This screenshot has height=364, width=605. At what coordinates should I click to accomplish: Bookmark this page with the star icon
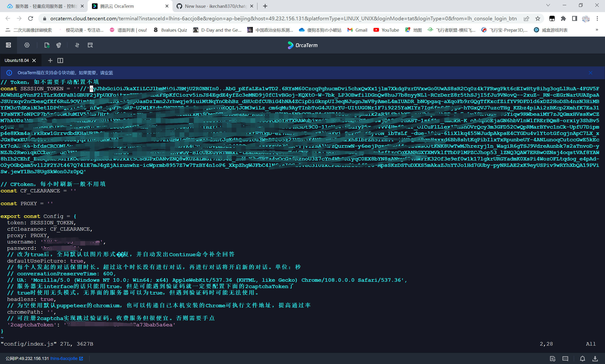538,18
